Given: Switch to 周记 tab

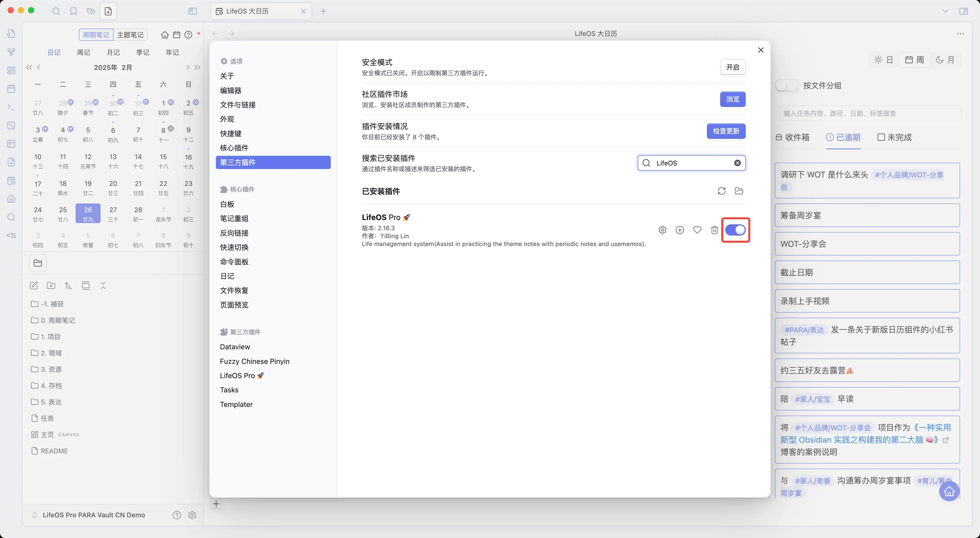Looking at the screenshot, I should point(83,52).
